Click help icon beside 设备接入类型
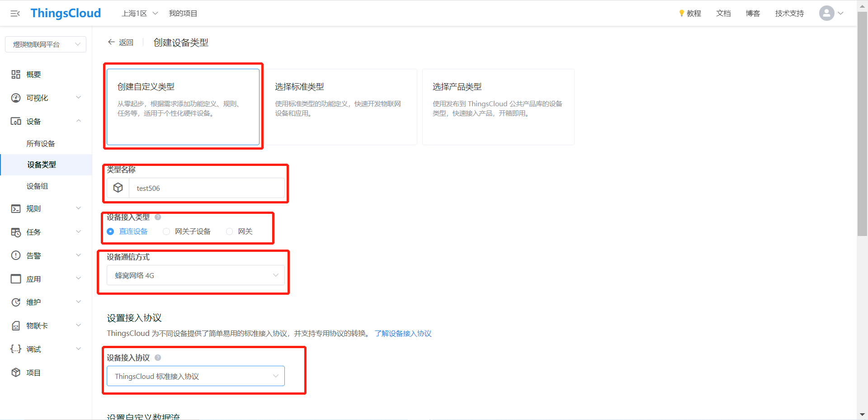868x420 pixels. coord(158,217)
